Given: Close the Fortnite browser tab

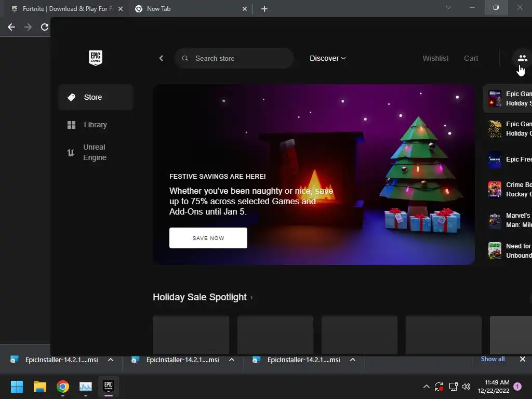Looking at the screenshot, I should (121, 9).
